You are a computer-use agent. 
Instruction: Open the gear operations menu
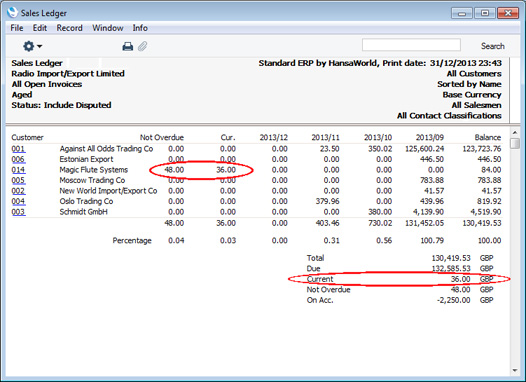(32, 46)
